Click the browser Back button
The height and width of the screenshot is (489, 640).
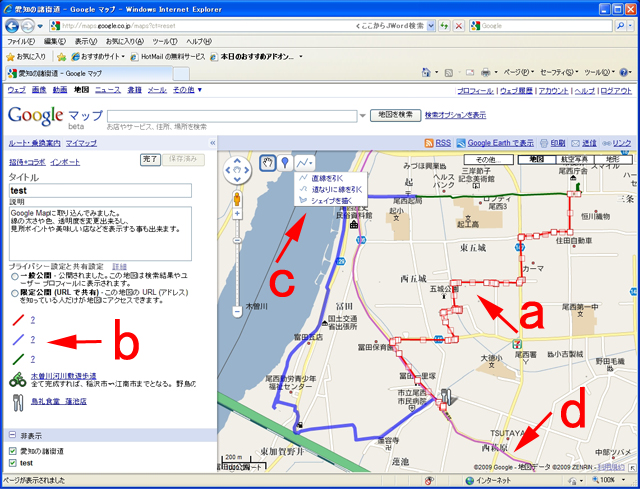(12, 26)
